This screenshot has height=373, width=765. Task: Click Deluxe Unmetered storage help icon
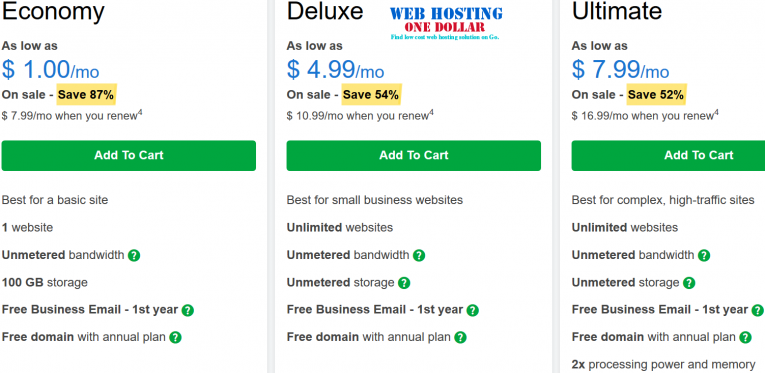pos(404,283)
